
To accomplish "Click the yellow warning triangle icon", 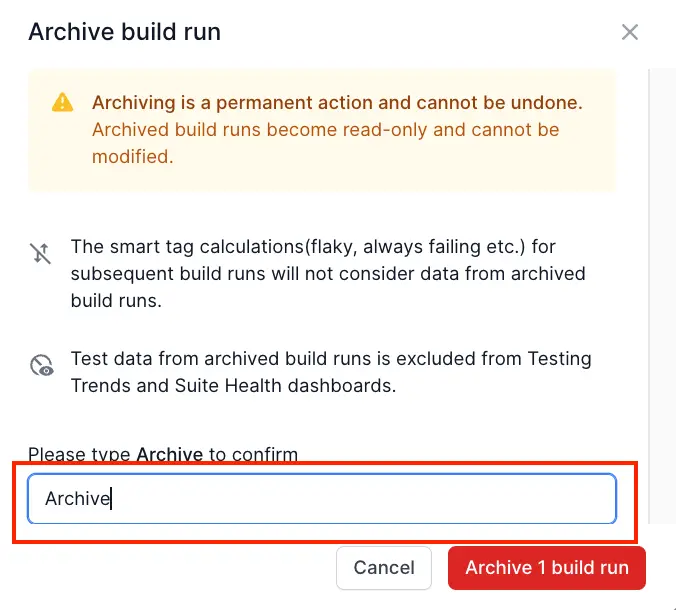I will pos(63,102).
